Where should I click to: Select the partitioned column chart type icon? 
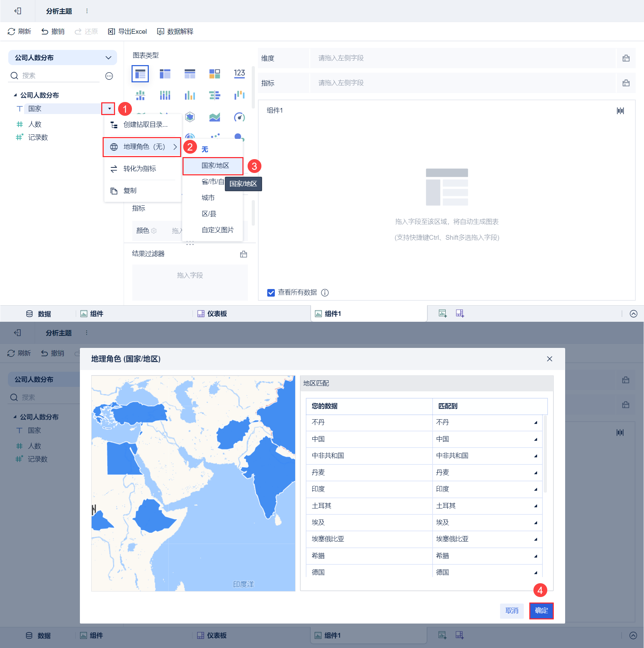coord(140,95)
